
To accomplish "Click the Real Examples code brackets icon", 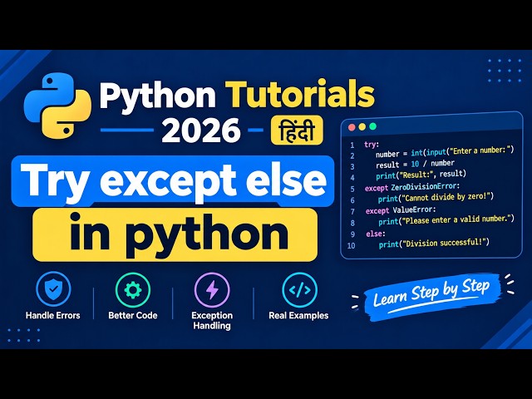I will pos(299,290).
